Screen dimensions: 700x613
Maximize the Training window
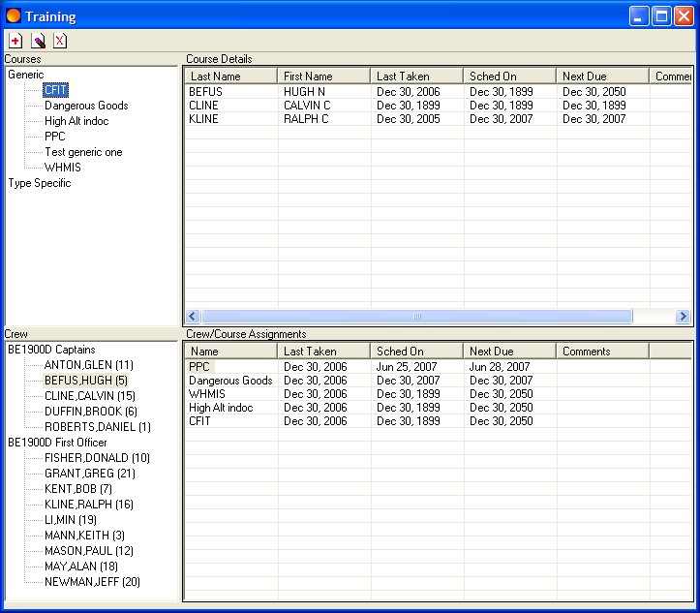[x=661, y=16]
